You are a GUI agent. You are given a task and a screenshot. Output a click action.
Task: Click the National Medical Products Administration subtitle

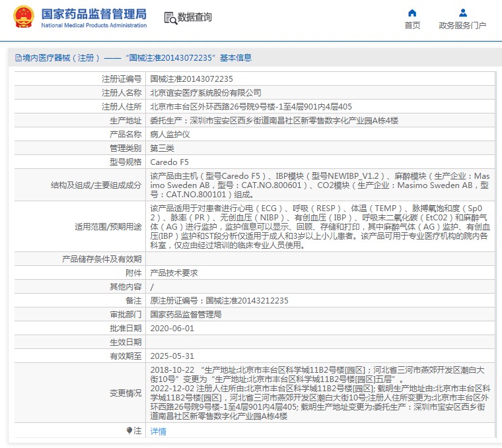point(94,26)
